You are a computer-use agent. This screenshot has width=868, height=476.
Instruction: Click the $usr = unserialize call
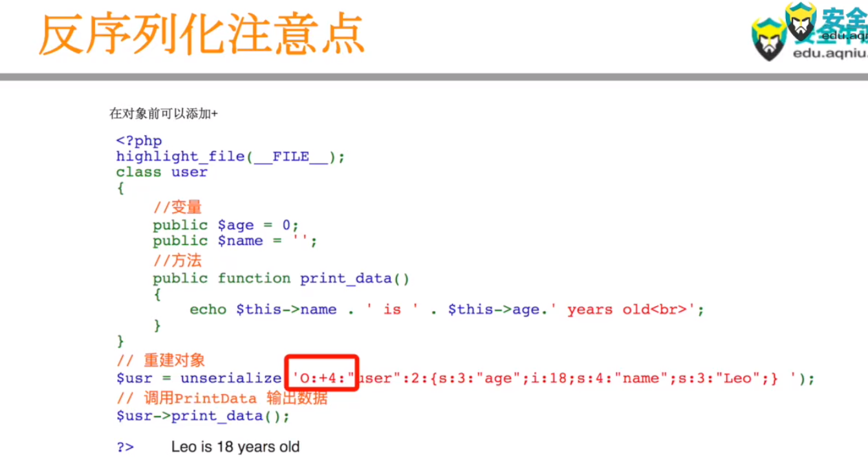pyautogui.click(x=465, y=378)
